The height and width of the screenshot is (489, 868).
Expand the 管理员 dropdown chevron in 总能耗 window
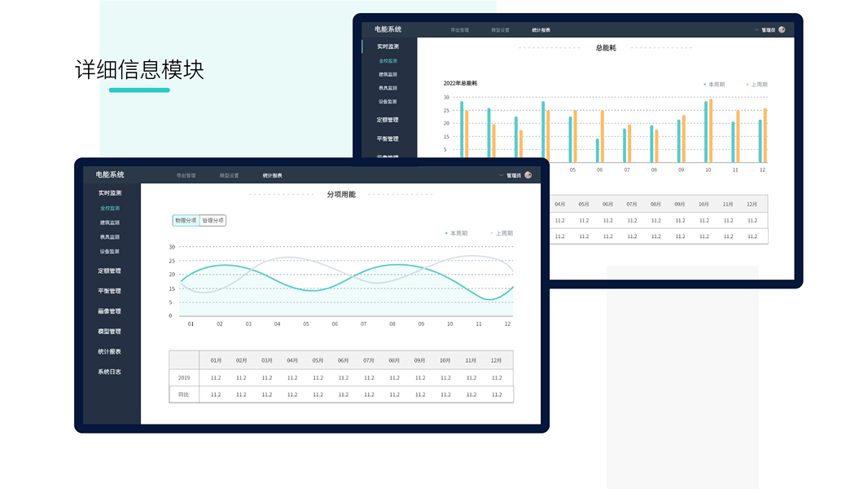pyautogui.click(x=756, y=30)
